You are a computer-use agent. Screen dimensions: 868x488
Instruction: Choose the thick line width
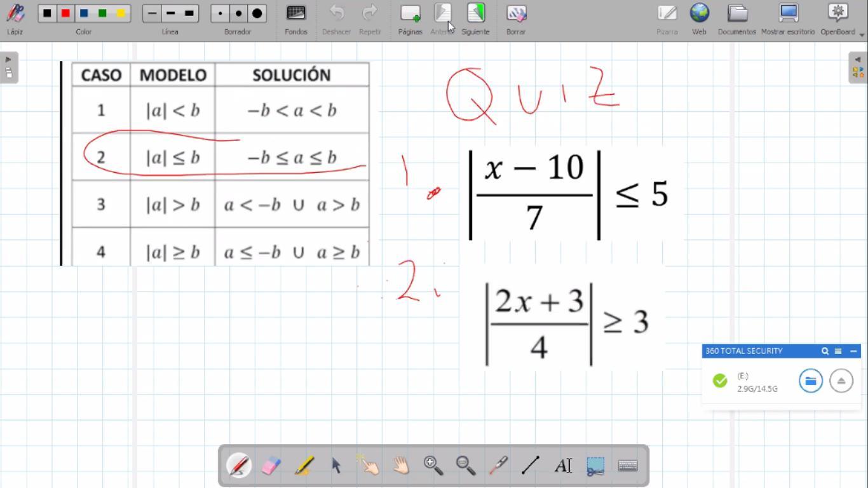[189, 13]
